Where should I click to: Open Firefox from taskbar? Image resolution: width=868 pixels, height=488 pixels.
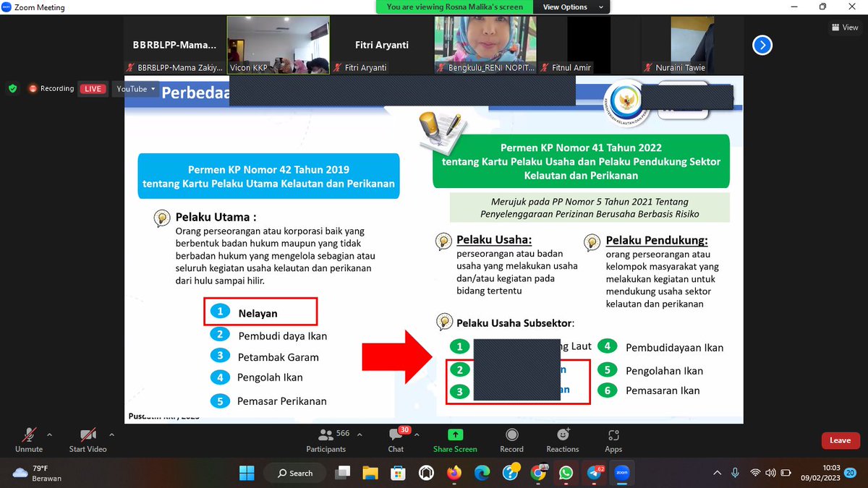click(x=454, y=473)
